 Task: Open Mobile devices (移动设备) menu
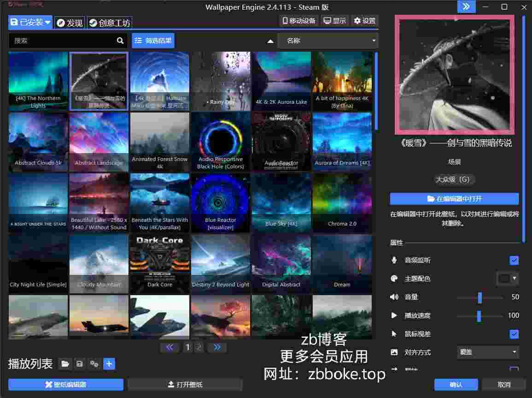point(299,21)
